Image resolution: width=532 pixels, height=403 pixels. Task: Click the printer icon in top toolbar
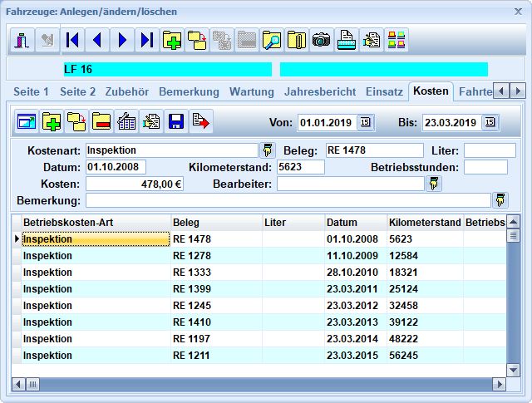tap(347, 41)
